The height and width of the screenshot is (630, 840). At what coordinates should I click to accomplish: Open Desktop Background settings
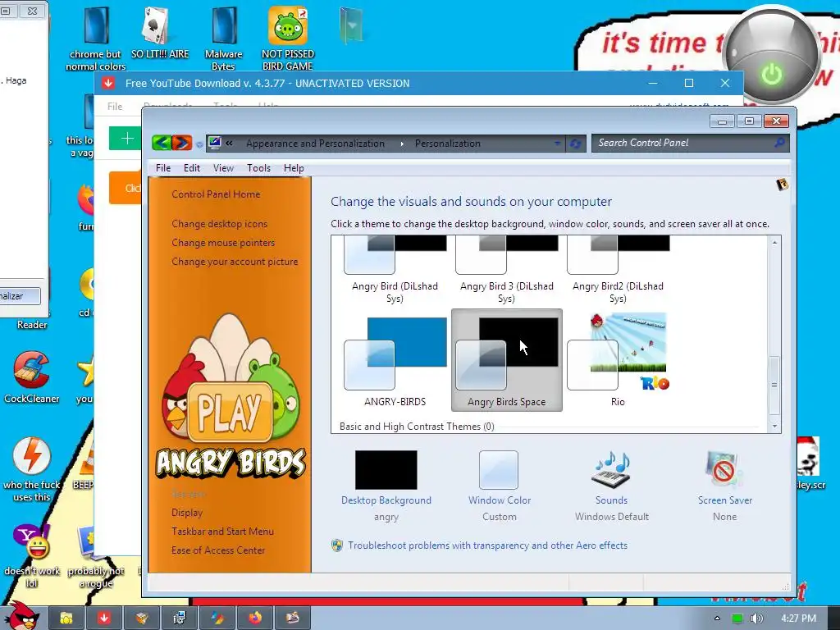(x=386, y=485)
